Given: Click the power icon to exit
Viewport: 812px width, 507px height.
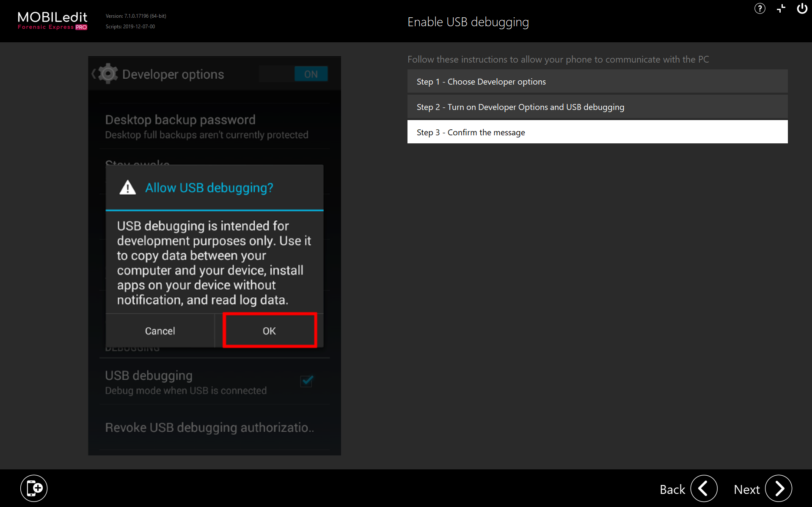Looking at the screenshot, I should [x=802, y=8].
